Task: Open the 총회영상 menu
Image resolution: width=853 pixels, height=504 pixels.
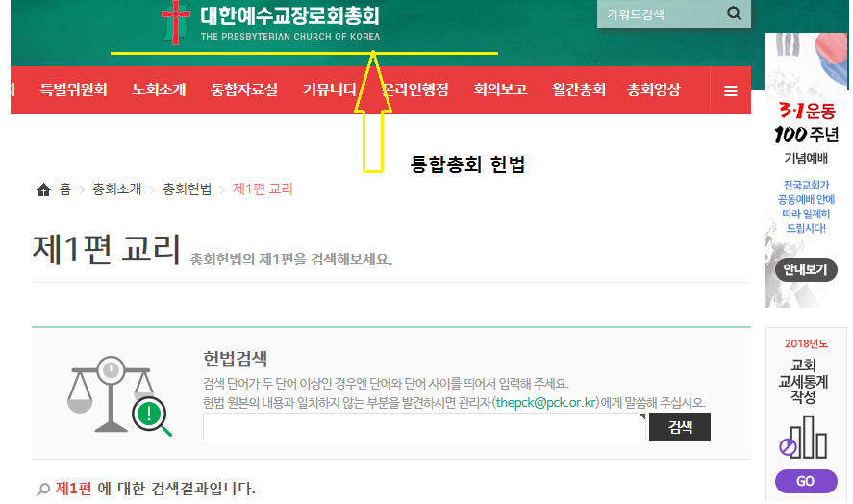Action: 653,89
